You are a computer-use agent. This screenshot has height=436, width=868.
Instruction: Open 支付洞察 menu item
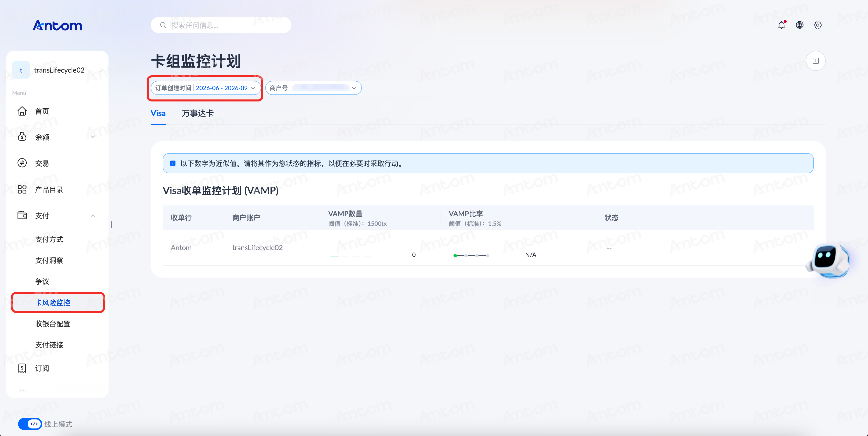pyautogui.click(x=49, y=260)
